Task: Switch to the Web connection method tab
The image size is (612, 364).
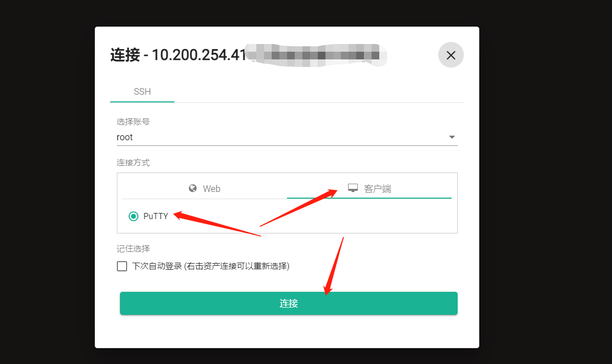Action: pyautogui.click(x=205, y=188)
